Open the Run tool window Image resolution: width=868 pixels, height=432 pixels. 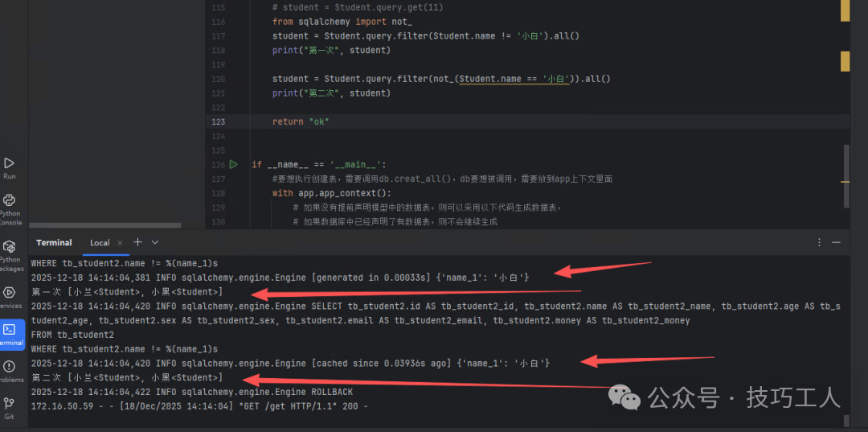pos(10,168)
